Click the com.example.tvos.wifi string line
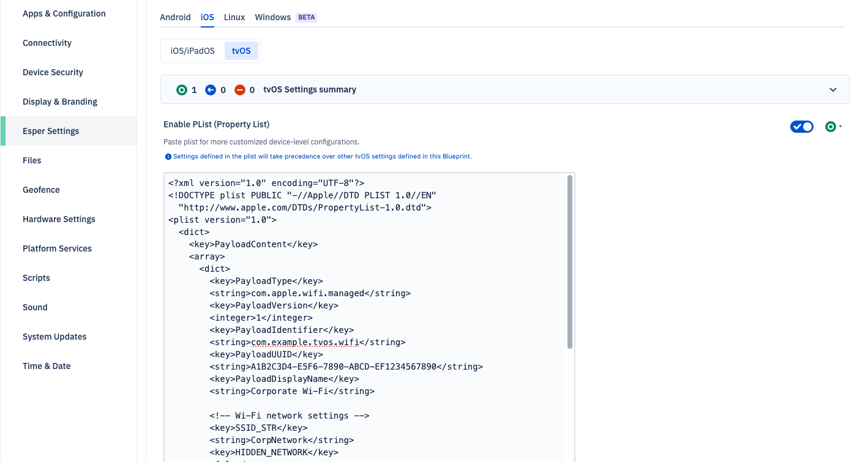 [x=307, y=342]
